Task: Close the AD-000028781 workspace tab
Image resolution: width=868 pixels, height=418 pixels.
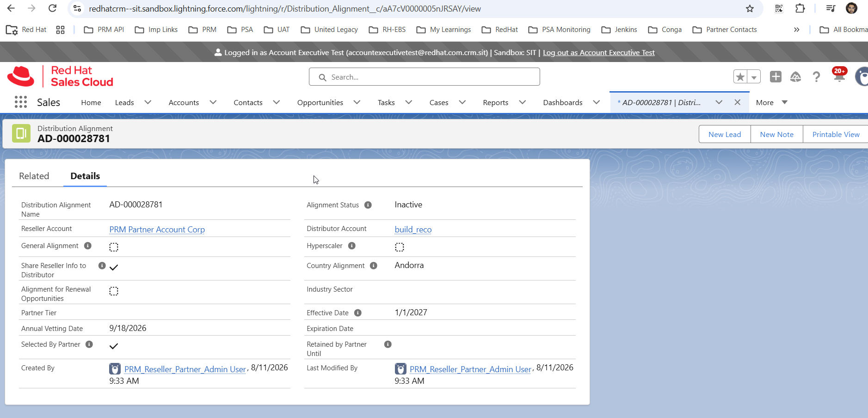Action: click(x=738, y=102)
